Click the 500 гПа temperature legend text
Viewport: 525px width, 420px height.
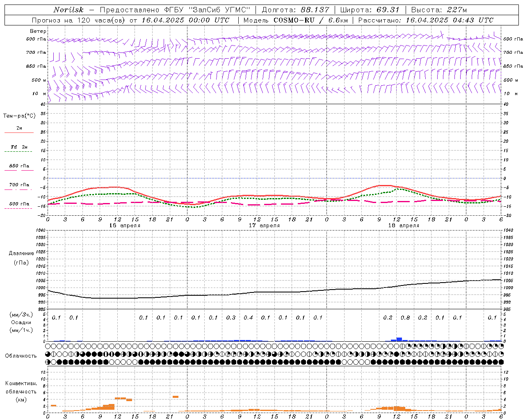tap(19, 204)
